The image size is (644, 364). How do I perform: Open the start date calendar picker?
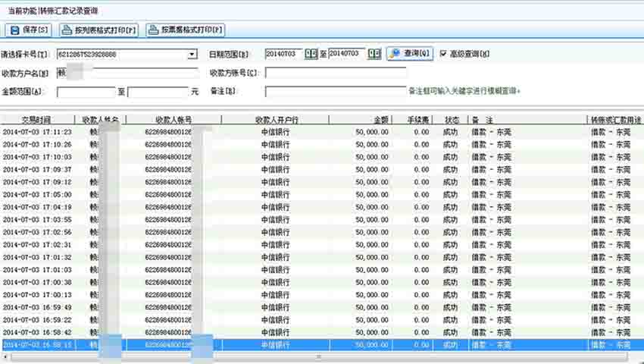(311, 54)
